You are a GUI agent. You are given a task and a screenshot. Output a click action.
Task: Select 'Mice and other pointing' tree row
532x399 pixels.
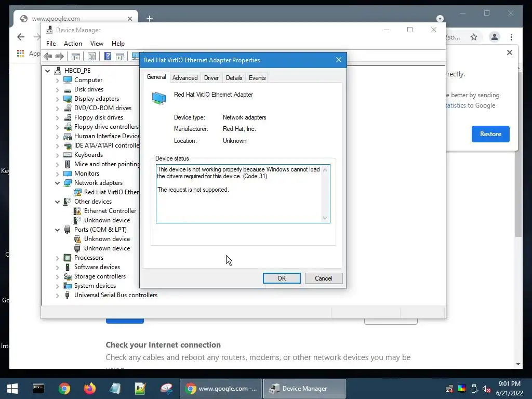pos(107,164)
